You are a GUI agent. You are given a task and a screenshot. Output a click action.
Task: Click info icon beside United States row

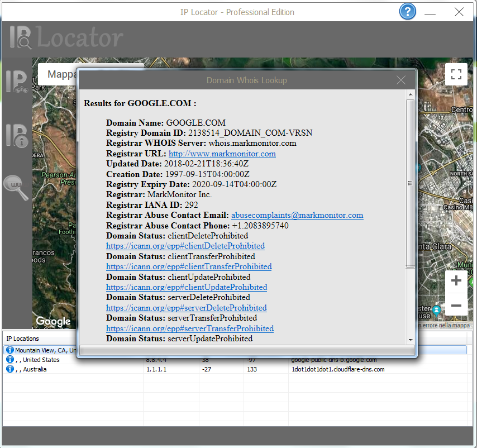[10, 360]
